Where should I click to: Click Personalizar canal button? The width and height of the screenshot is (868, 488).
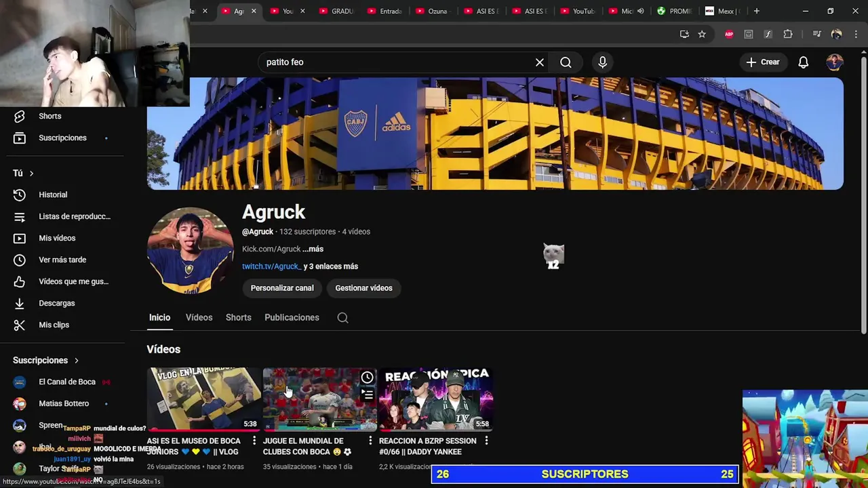point(282,288)
